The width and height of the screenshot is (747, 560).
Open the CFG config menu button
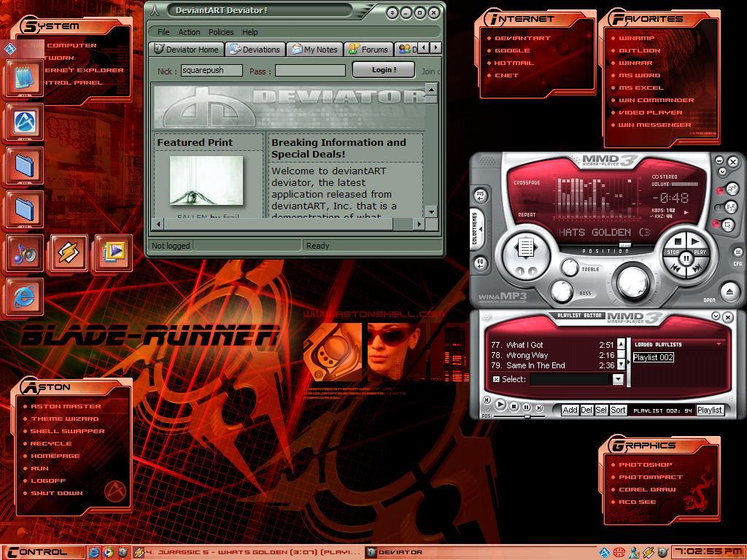click(x=738, y=253)
